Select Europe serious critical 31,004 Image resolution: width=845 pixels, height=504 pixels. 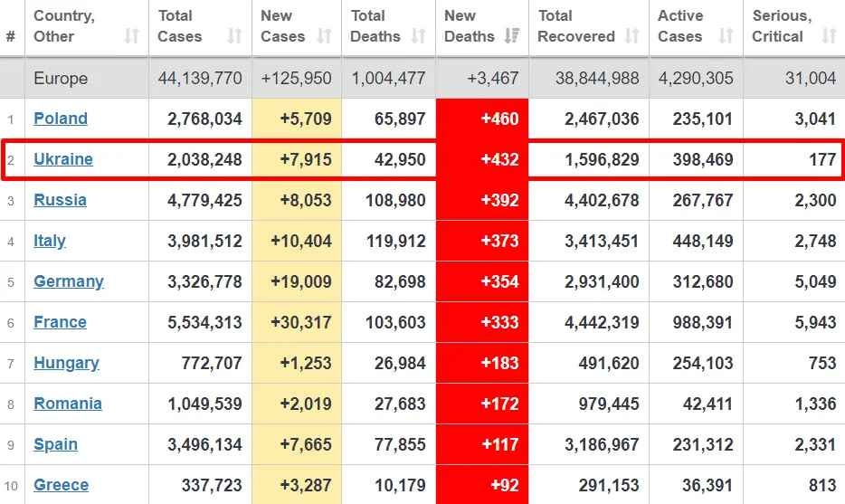tap(811, 78)
